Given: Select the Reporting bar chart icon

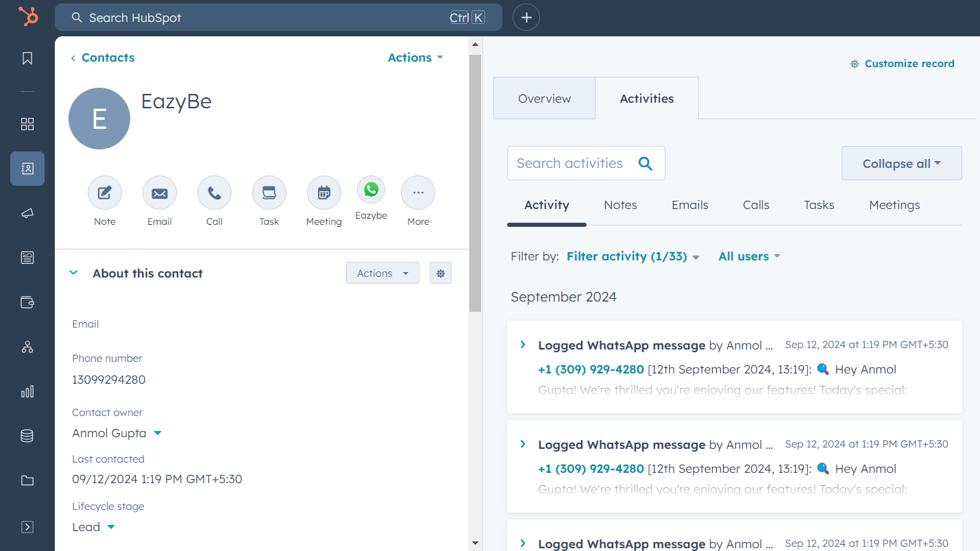Looking at the screenshot, I should tap(27, 391).
